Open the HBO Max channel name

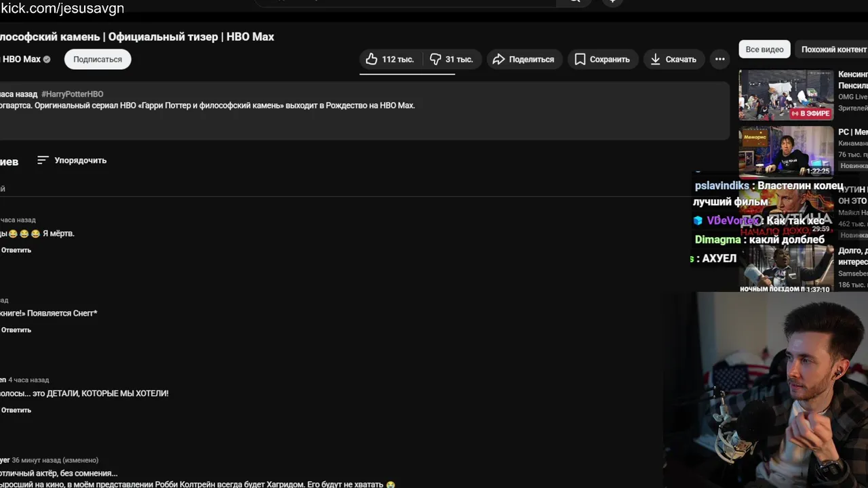[x=21, y=60]
